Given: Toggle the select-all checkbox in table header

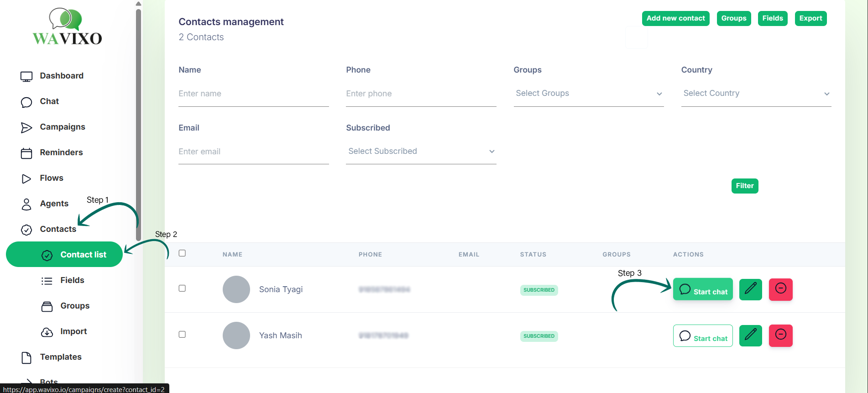Looking at the screenshot, I should 182,253.
